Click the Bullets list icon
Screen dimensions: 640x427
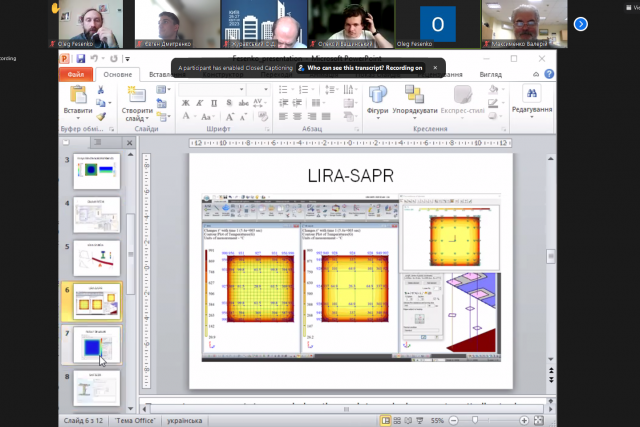283,89
